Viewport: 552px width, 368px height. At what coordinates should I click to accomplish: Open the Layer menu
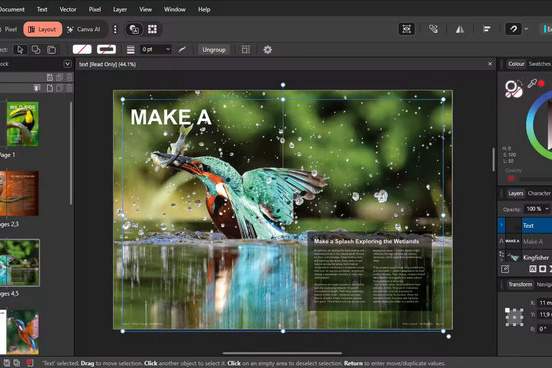120,10
